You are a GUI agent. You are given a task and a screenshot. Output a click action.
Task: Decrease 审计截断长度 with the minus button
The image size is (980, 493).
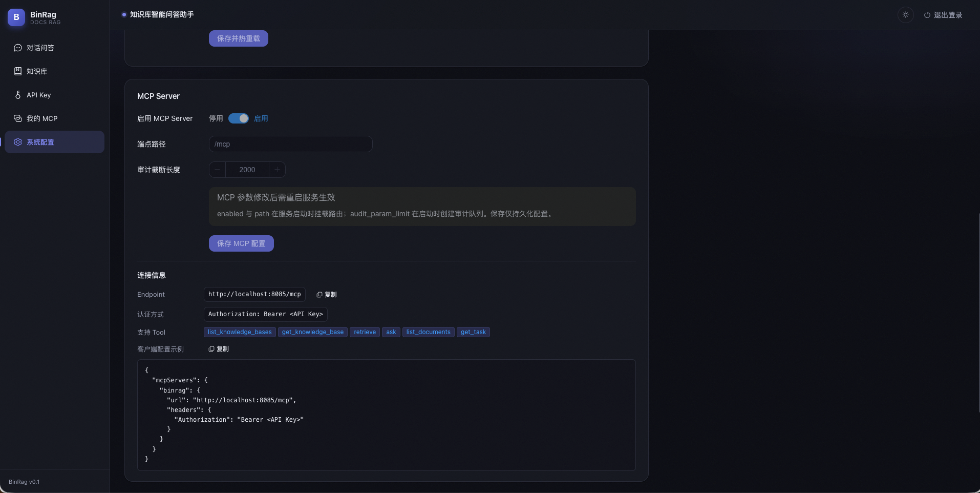point(218,170)
